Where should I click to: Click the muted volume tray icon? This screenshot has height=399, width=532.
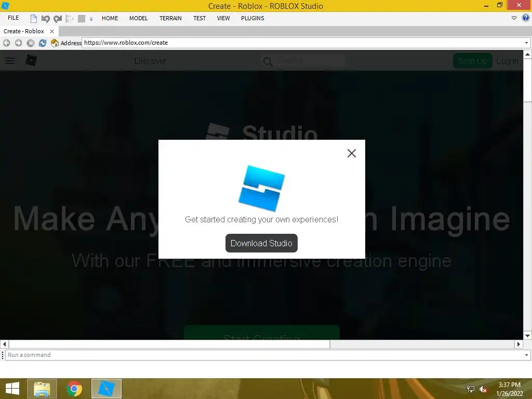(483, 389)
